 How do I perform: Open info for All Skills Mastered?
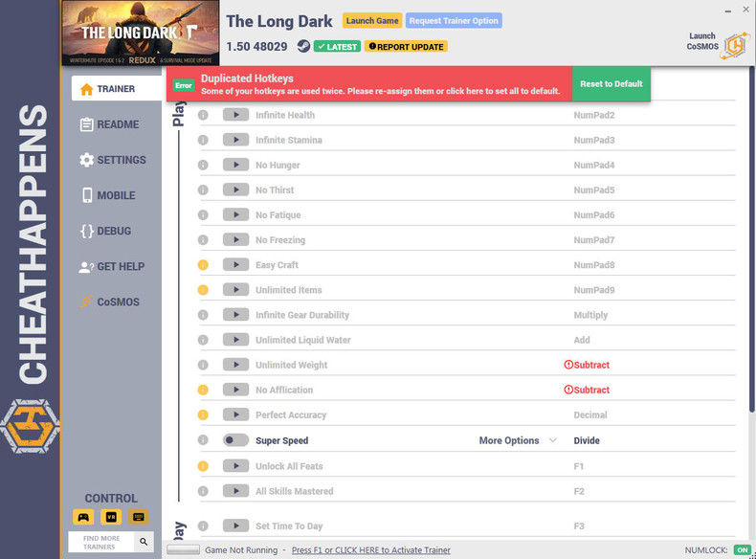[203, 491]
